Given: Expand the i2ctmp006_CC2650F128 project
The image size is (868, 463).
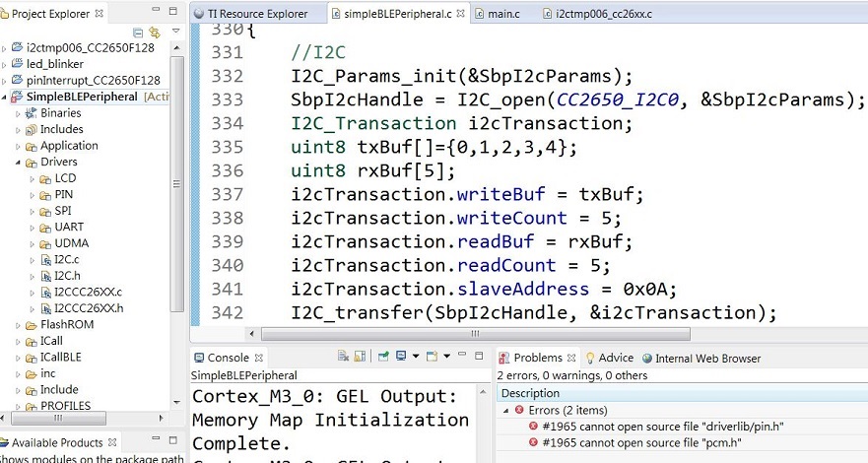Looking at the screenshot, I should tap(4, 48).
